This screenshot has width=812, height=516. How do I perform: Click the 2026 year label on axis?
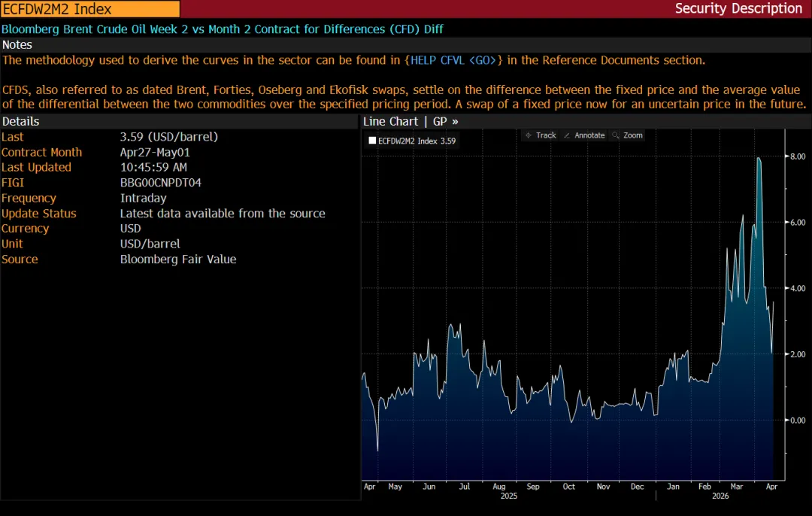(720, 496)
